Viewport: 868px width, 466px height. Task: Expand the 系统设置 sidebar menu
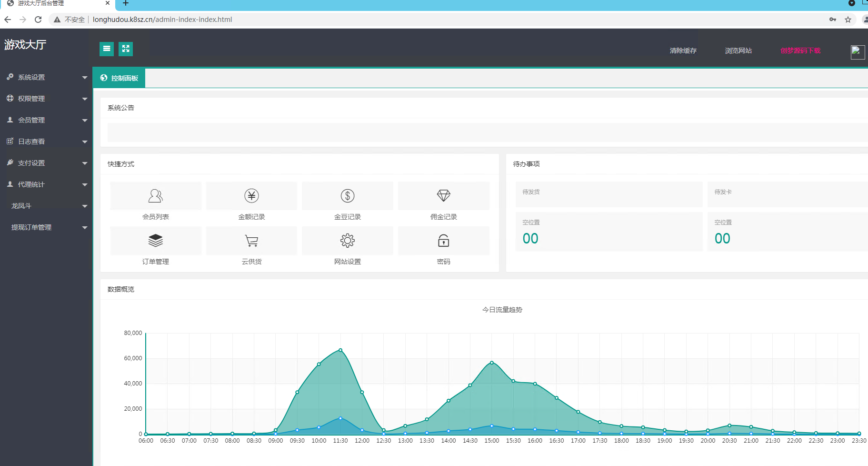(46, 77)
